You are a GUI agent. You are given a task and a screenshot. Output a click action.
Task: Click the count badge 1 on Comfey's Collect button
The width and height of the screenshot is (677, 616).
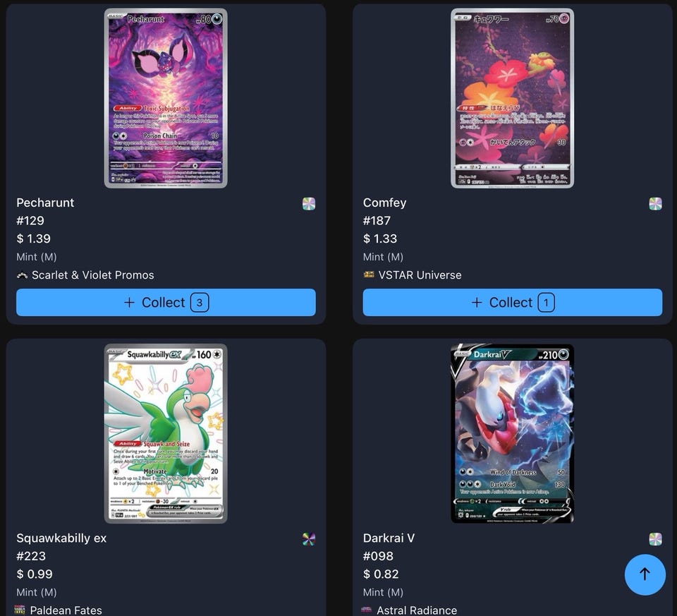coord(546,303)
